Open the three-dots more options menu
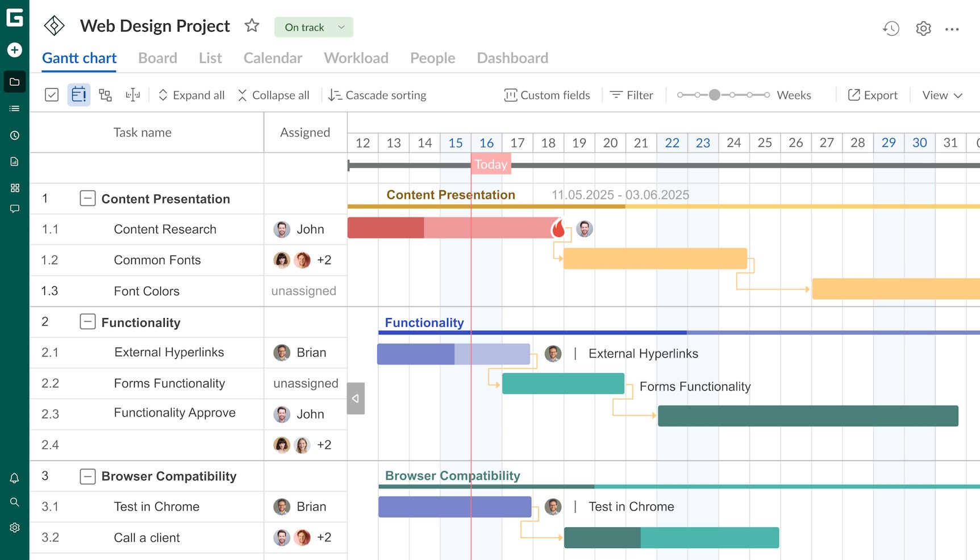 coord(952,29)
